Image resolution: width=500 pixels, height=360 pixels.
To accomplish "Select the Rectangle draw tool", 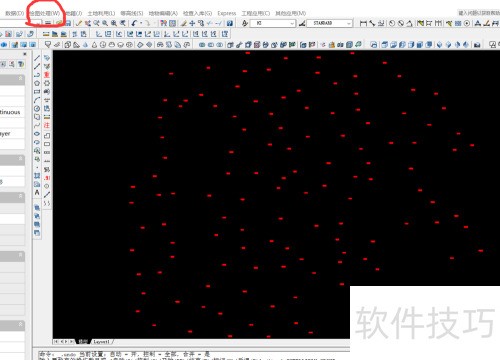I will (x=37, y=91).
